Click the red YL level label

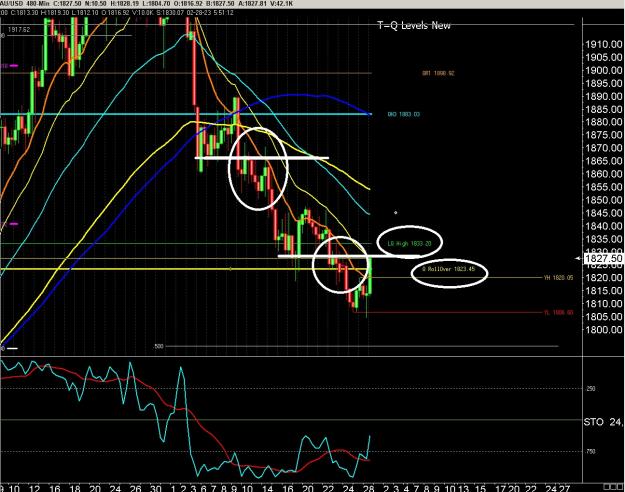pyautogui.click(x=558, y=313)
